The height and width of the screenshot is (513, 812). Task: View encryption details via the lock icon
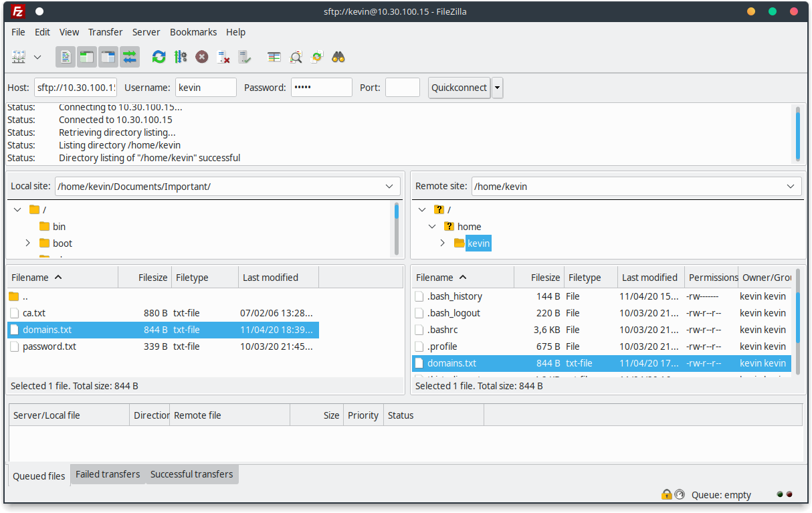666,494
